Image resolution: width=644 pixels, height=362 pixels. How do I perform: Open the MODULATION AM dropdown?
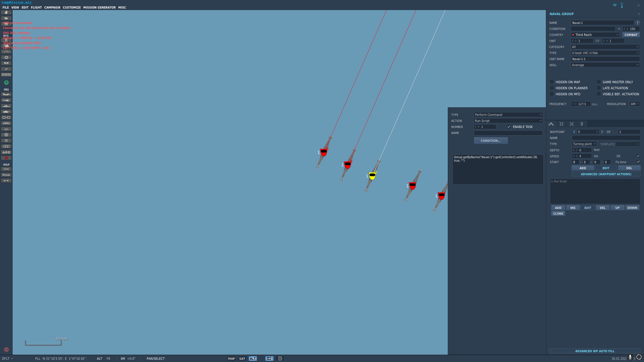tap(635, 104)
